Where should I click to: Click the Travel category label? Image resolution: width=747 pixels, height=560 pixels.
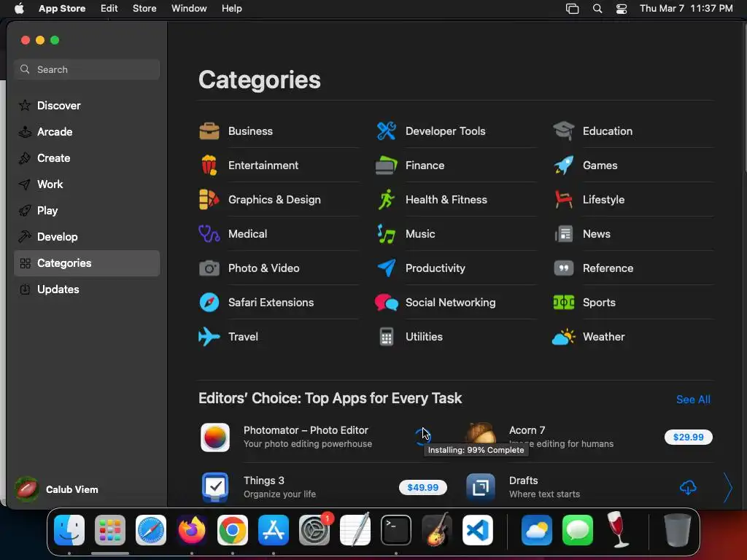[243, 337]
